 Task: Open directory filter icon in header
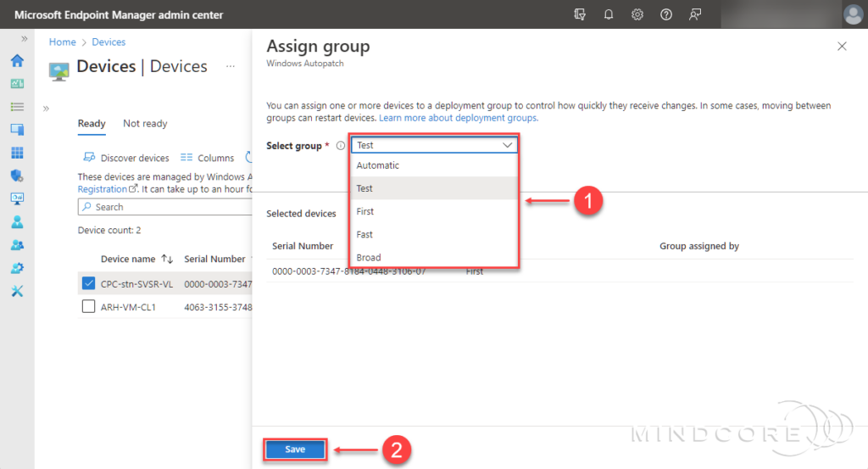[x=580, y=14]
